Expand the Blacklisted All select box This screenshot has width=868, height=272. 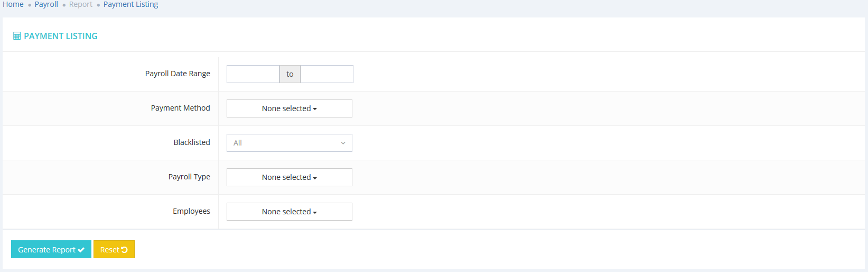(289, 143)
